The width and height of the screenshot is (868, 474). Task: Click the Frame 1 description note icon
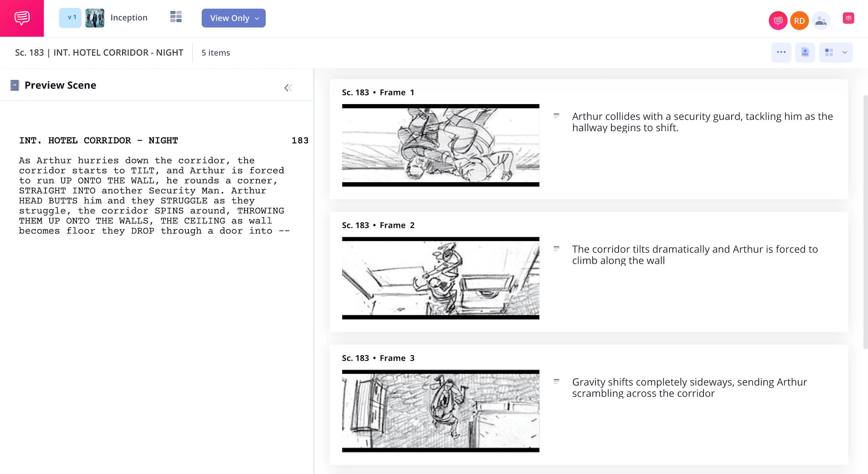[556, 116]
